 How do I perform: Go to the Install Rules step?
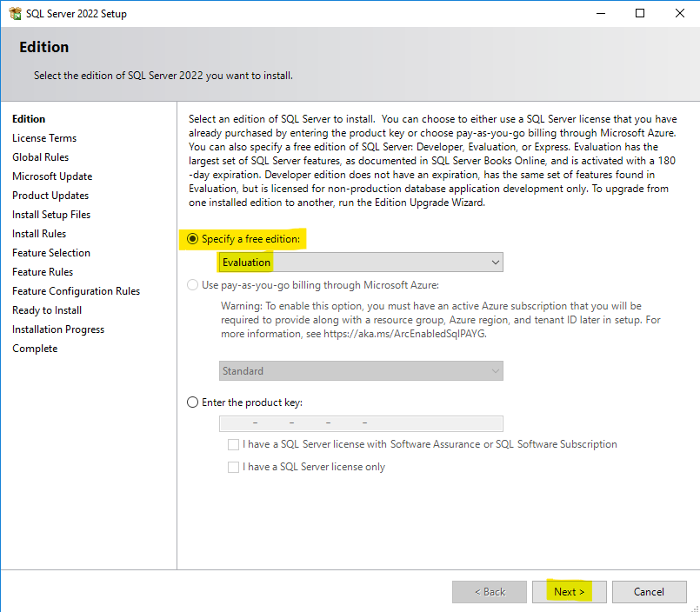point(39,233)
